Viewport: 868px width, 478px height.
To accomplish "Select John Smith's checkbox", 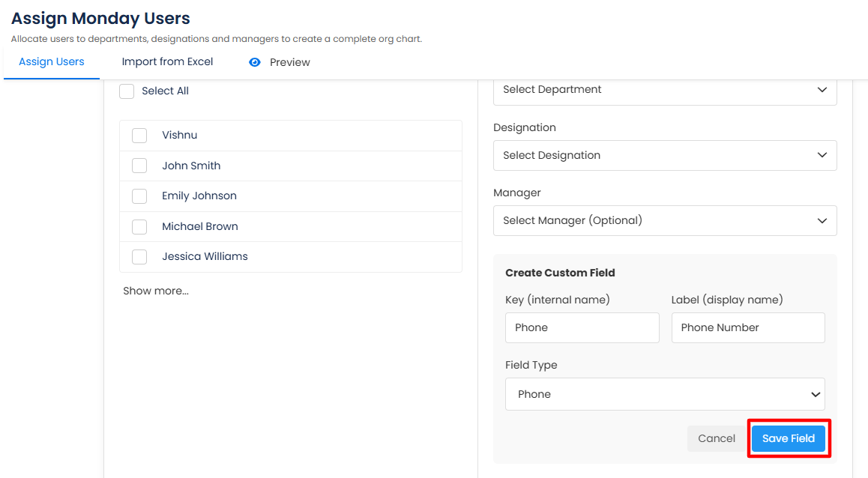I will pyautogui.click(x=139, y=166).
